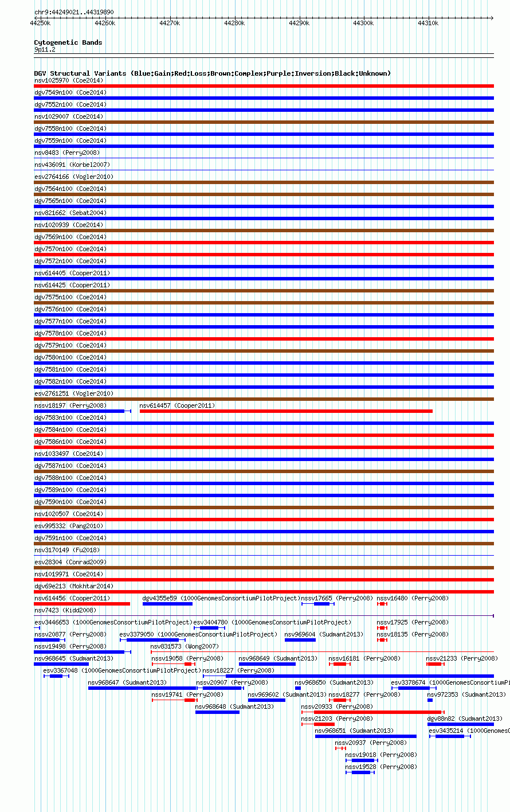Open variant esv3446653 label
The height and width of the screenshot is (812, 510).
coord(113,622)
